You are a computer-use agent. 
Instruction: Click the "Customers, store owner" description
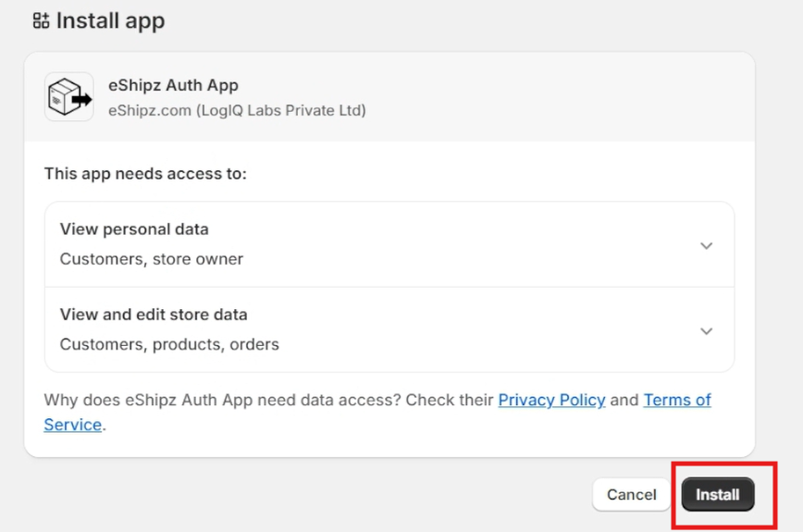(x=152, y=259)
